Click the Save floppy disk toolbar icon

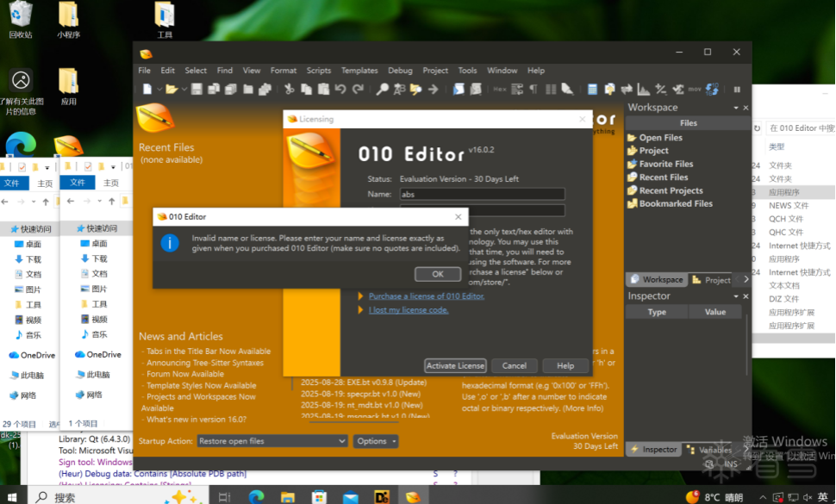click(x=197, y=90)
